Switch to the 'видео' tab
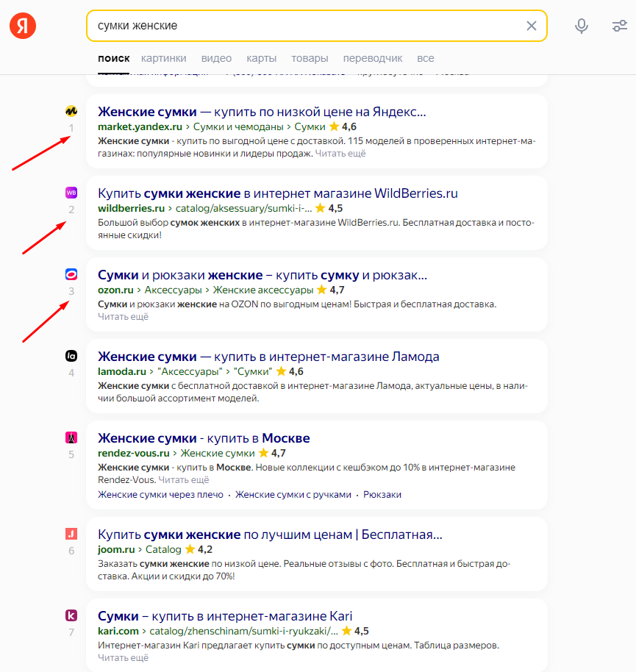 click(216, 58)
